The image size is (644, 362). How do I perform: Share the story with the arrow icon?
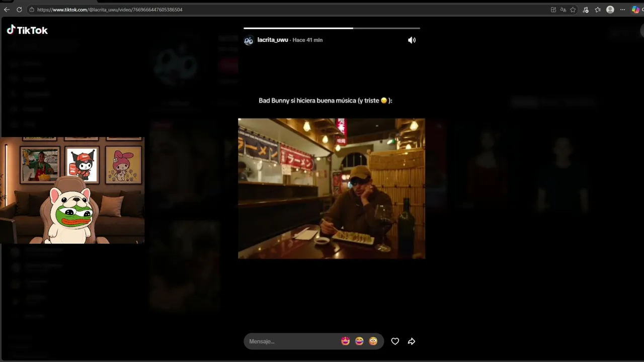coord(412,341)
